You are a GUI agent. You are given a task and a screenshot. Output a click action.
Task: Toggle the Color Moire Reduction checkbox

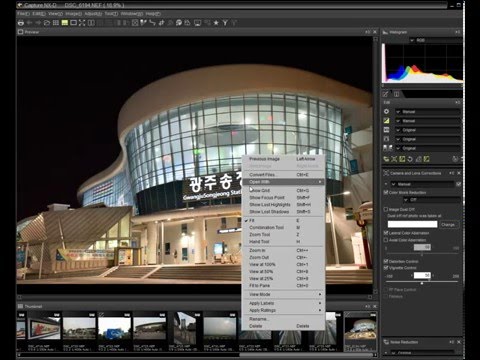click(386, 192)
